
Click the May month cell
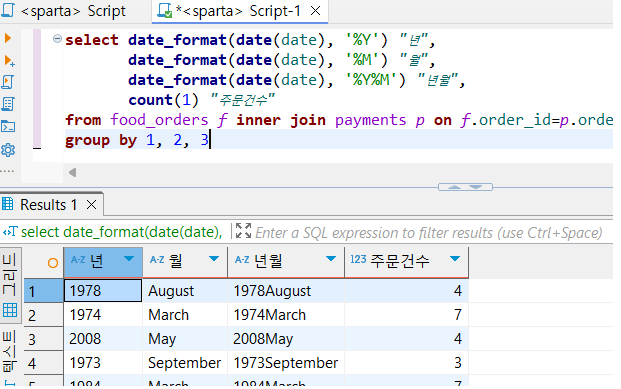pyautogui.click(x=185, y=339)
